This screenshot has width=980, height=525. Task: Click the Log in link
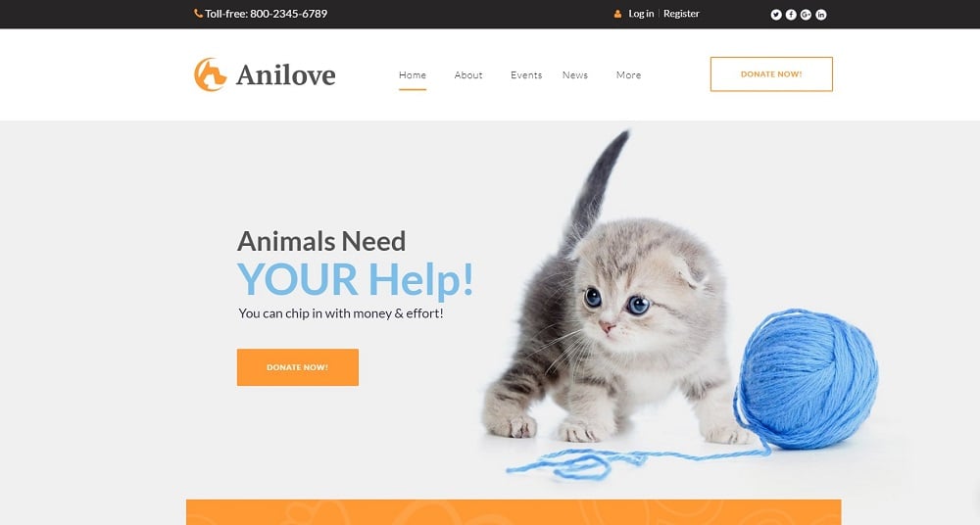pyautogui.click(x=641, y=13)
